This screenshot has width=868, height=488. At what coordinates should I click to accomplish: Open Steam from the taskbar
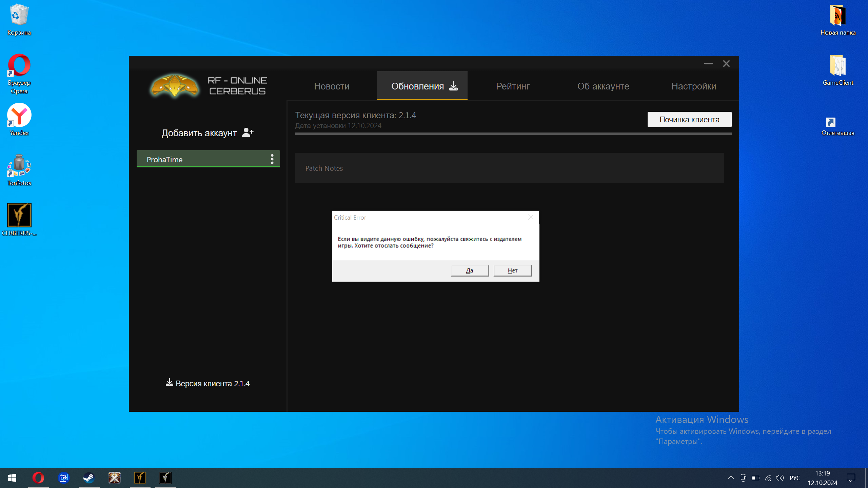(89, 478)
